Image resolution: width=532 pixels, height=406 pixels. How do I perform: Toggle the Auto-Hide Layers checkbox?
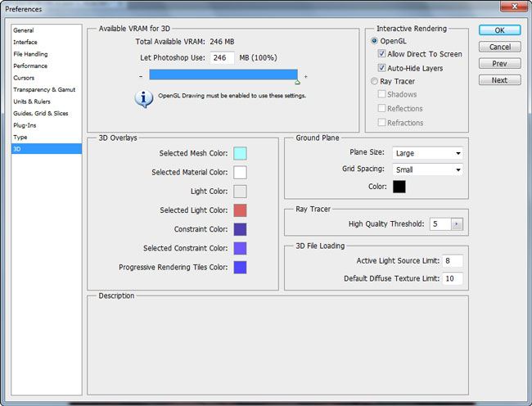[x=381, y=68]
